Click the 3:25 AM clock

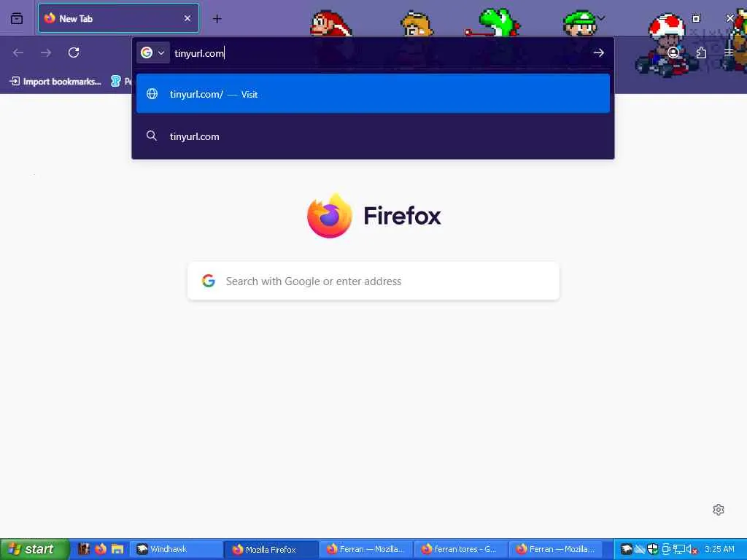(x=719, y=549)
